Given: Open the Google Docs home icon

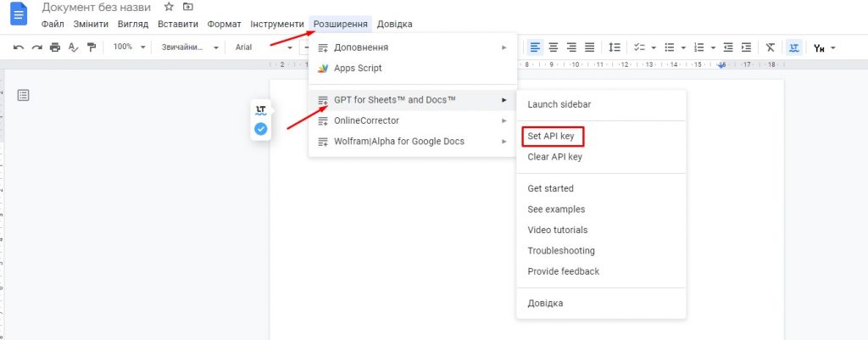Looking at the screenshot, I should tap(19, 14).
